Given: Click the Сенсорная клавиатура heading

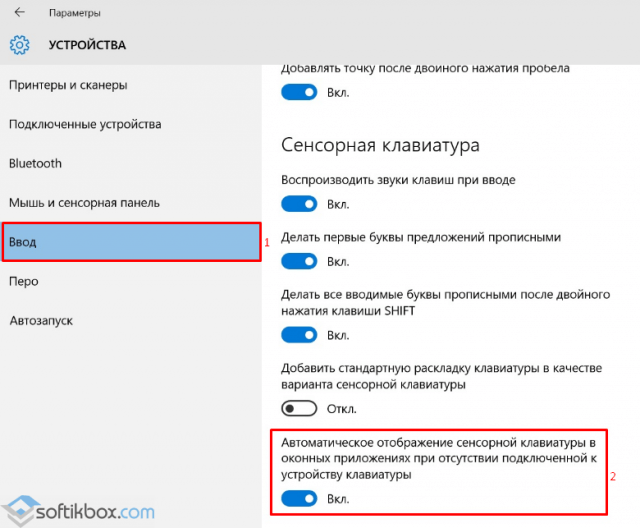Looking at the screenshot, I should [380, 145].
